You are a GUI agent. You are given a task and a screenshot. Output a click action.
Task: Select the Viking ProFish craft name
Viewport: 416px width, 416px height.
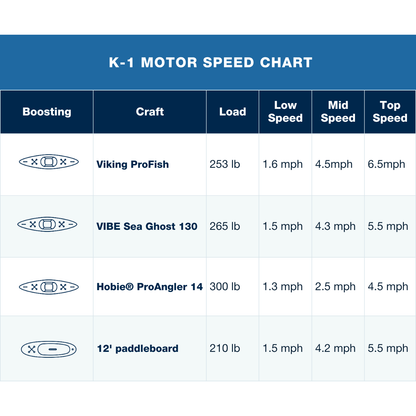pos(133,164)
